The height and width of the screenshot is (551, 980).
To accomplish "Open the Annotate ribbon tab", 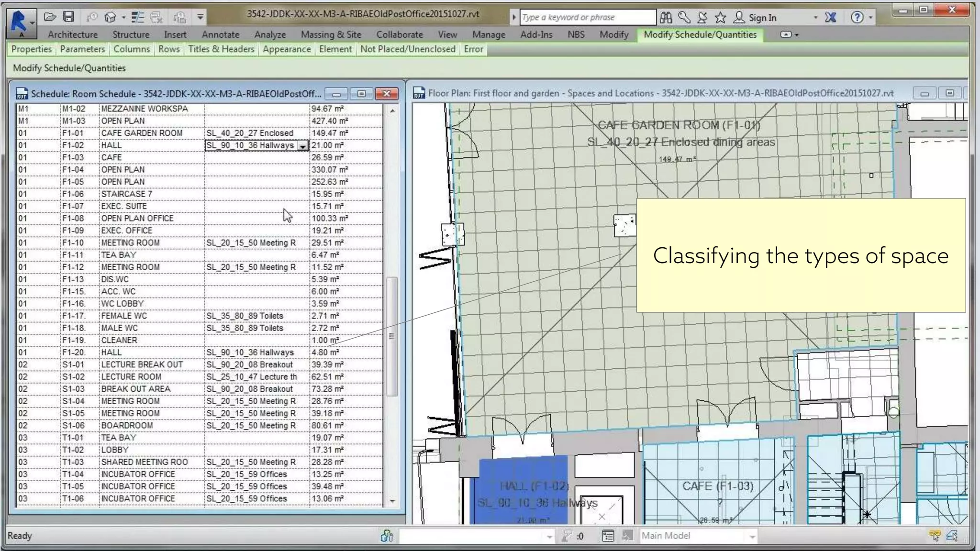I will [221, 34].
